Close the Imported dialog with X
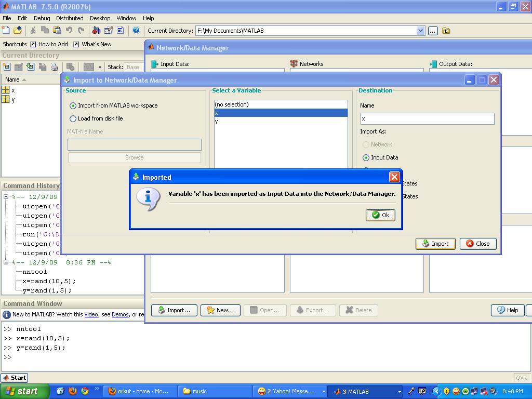 394,177
